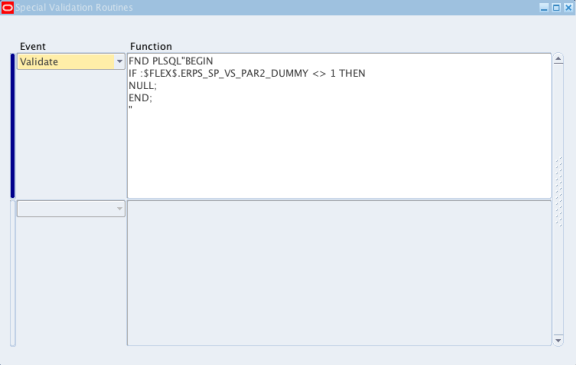Click the scrollbar grip dots on the right
This screenshot has width=576, height=365.
point(559,192)
